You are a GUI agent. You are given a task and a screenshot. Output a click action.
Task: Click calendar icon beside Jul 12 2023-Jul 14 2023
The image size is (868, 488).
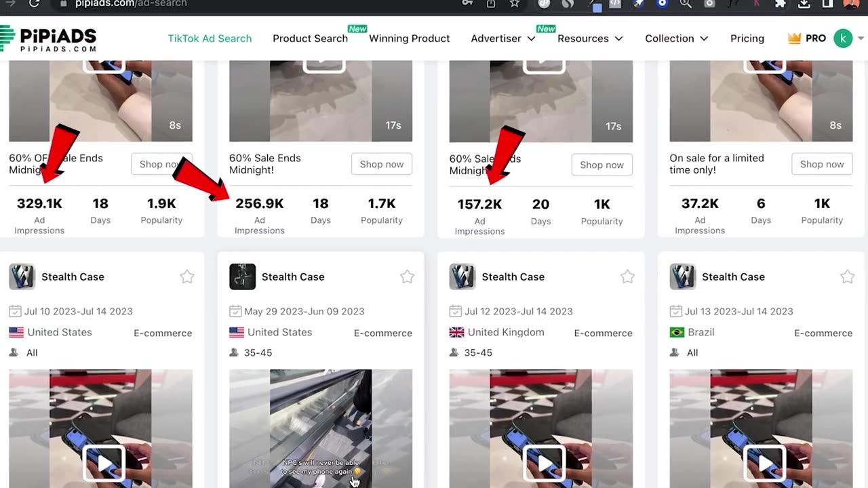[456, 311]
